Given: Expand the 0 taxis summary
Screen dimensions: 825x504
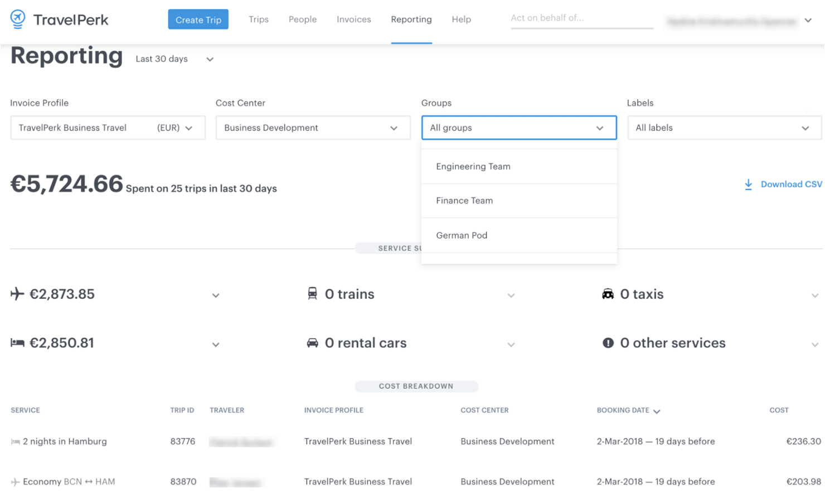Looking at the screenshot, I should (815, 295).
